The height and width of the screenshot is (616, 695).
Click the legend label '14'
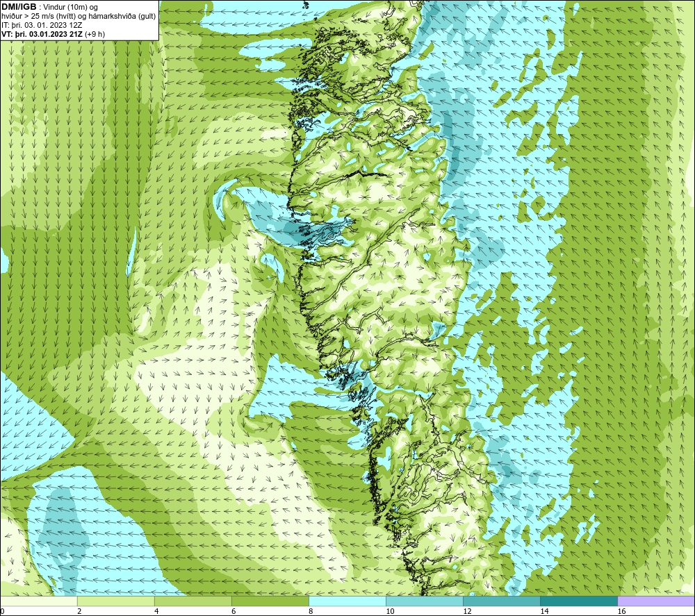(x=544, y=611)
